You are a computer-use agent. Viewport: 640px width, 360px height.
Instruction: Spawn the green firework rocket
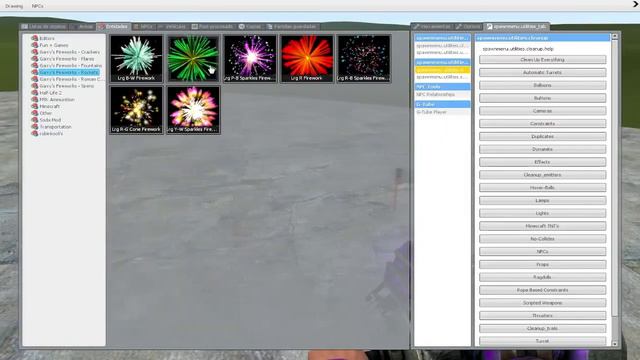point(193,58)
